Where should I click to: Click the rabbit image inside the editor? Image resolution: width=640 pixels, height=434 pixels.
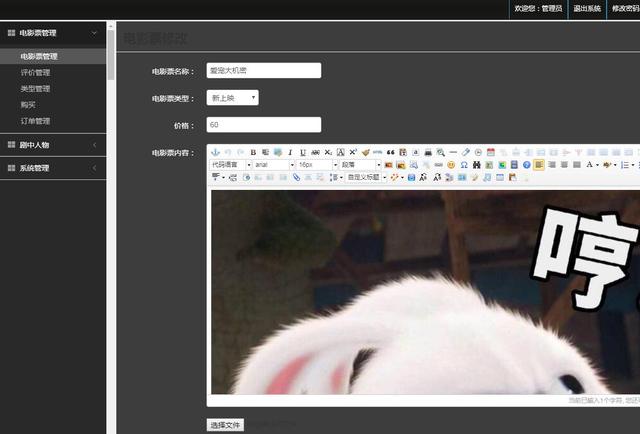pyautogui.click(x=425, y=292)
